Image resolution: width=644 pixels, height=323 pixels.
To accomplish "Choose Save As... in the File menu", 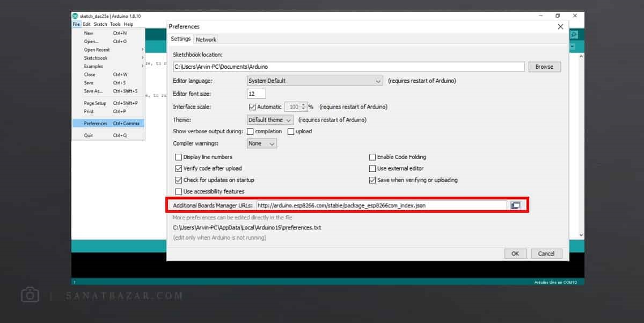I will [108, 91].
